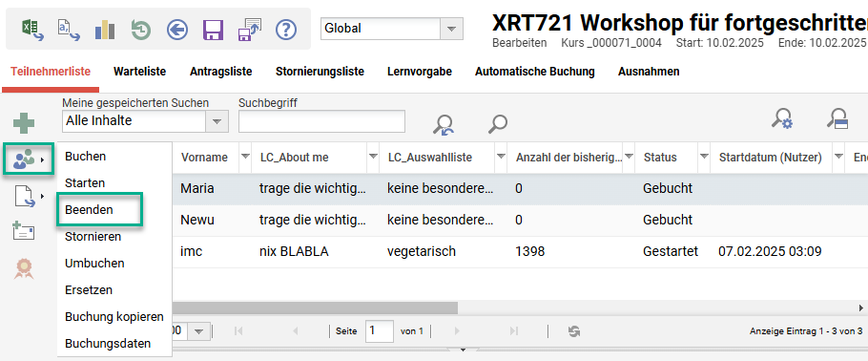The width and height of the screenshot is (868, 361).
Task: Open the Vorname column filter arrow
Action: (245, 157)
